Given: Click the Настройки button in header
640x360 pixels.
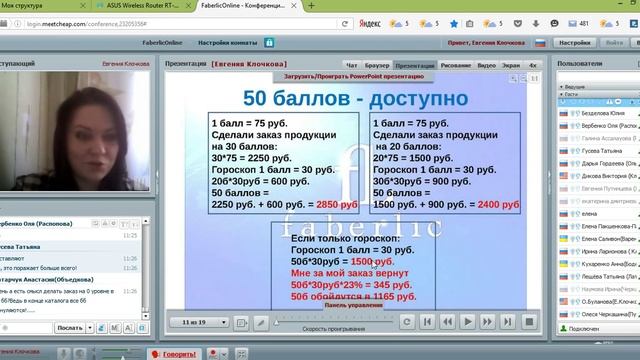Looking at the screenshot, I should point(575,43).
